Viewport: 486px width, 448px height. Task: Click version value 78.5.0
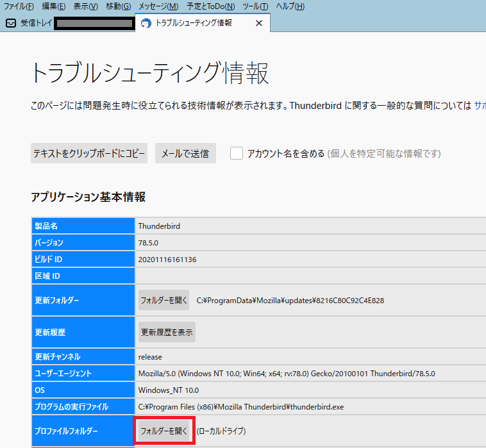[148, 243]
